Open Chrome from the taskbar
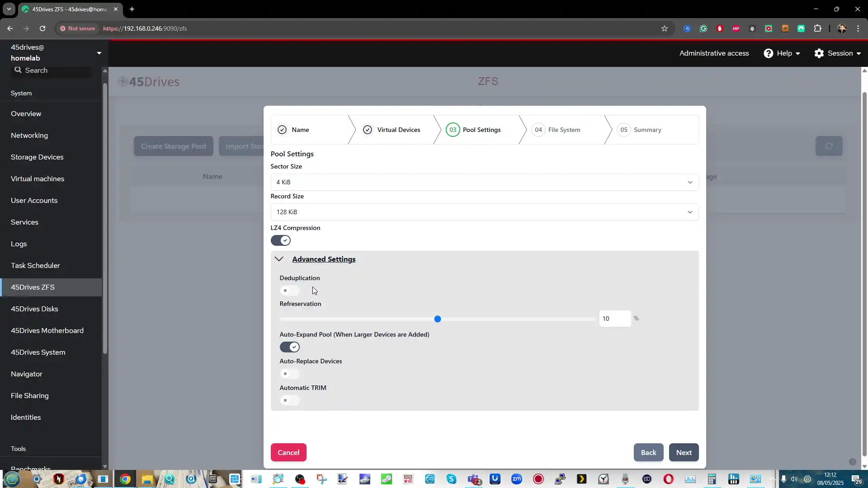868x488 pixels. tap(125, 479)
